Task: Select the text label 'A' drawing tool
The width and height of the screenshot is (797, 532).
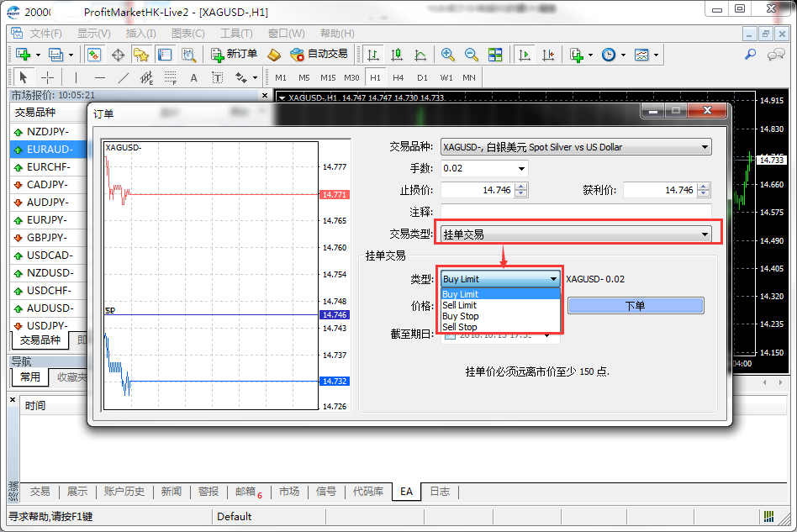Action: click(193, 77)
